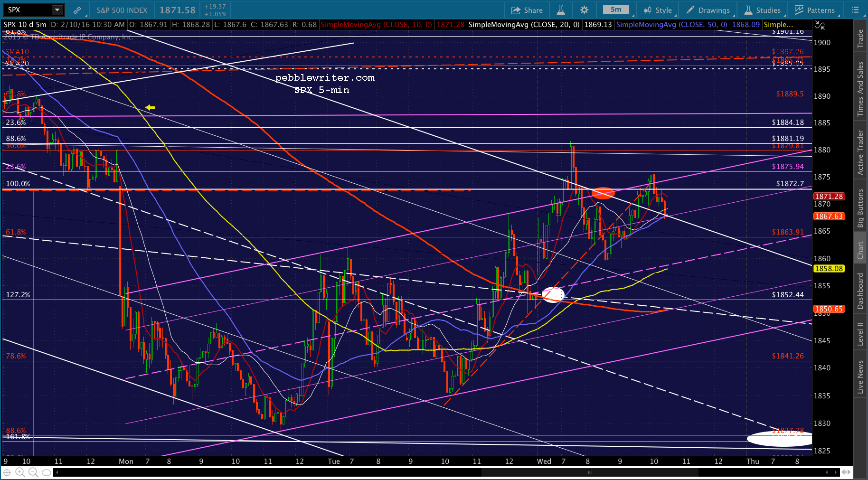Click the symbol link paperclip icon
The height and width of the screenshot is (480, 868).
[x=77, y=10]
